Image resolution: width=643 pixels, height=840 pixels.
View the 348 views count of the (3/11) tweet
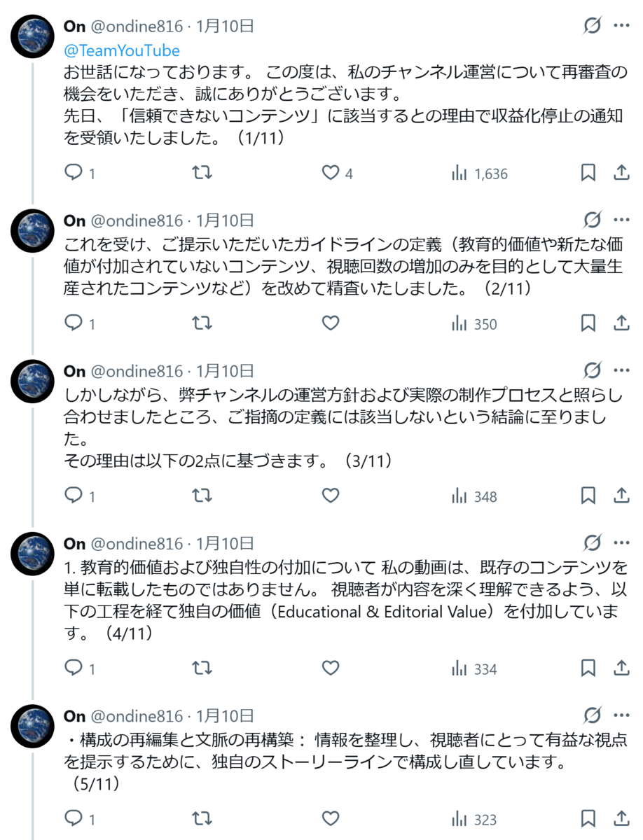pos(474,496)
